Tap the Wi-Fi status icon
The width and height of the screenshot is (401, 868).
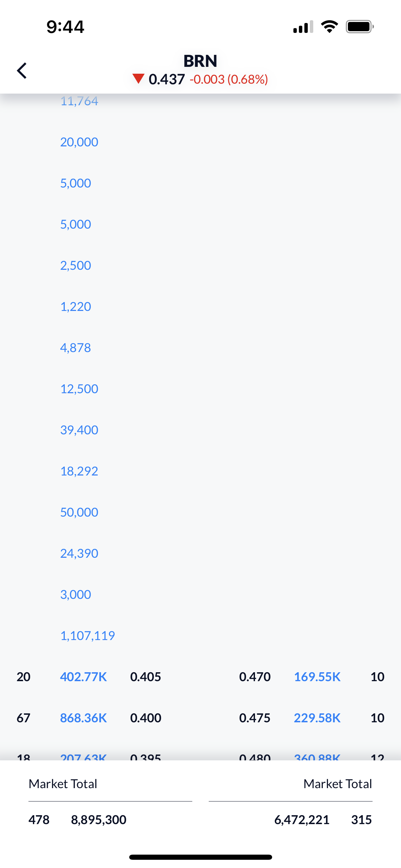tap(329, 27)
